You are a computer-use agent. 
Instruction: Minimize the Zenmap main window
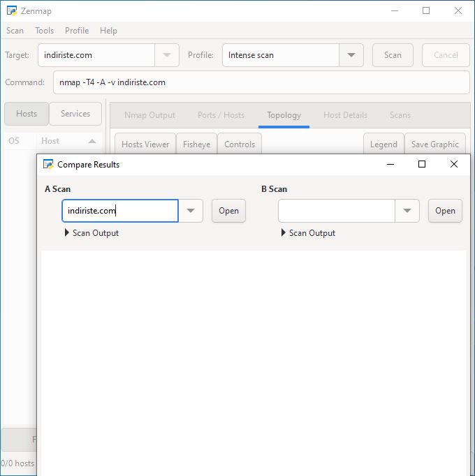395,11
